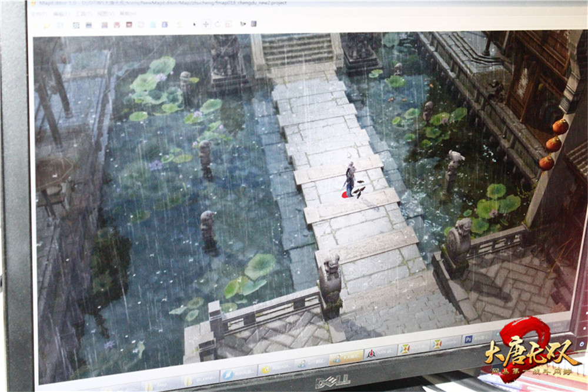Select the black arrow pointer tool
This screenshot has height=392, width=588.
click(x=194, y=24)
